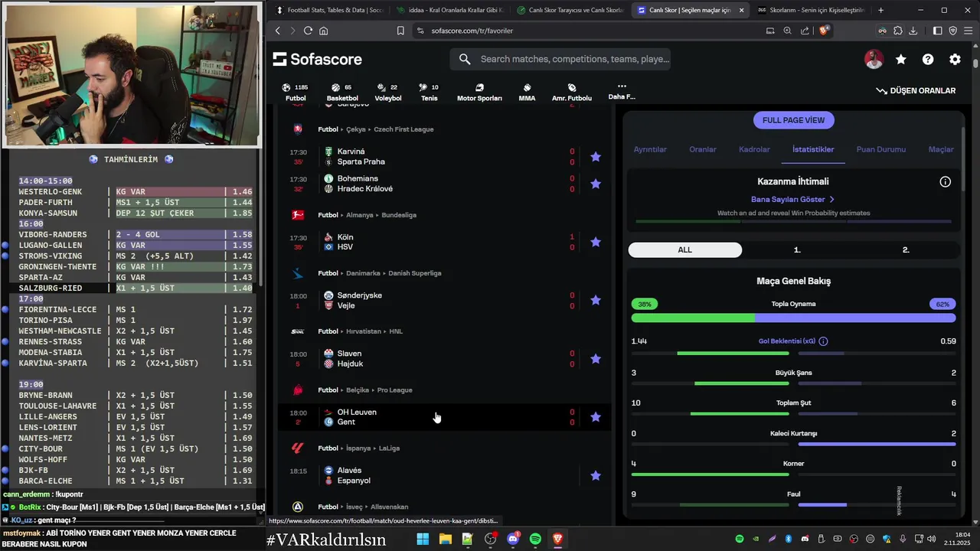Open the browser extensions puzzle icon
This screenshot has height=551, width=980.
click(x=898, y=31)
